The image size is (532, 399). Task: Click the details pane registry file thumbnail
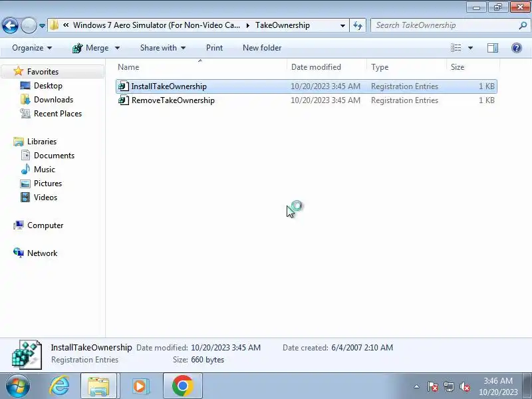click(x=27, y=354)
